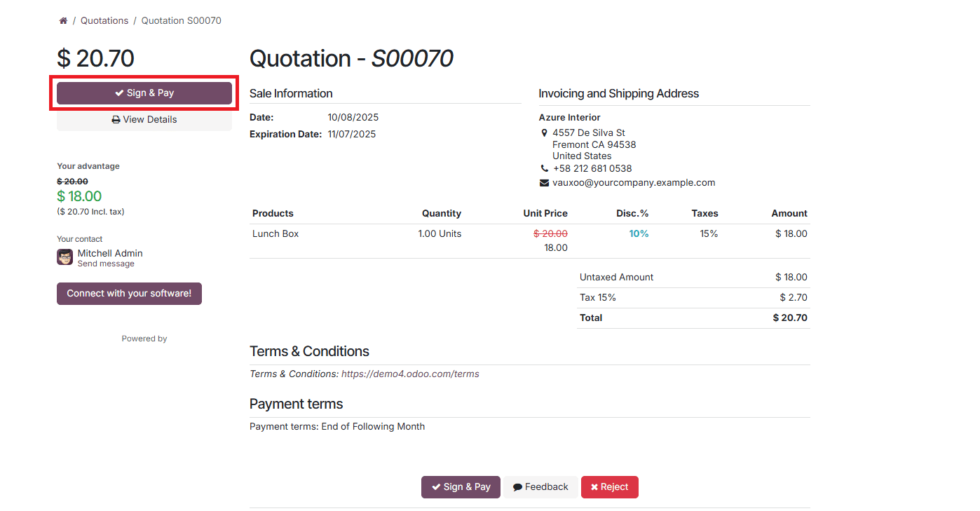Go to Quotations in the breadcrumb

point(104,21)
